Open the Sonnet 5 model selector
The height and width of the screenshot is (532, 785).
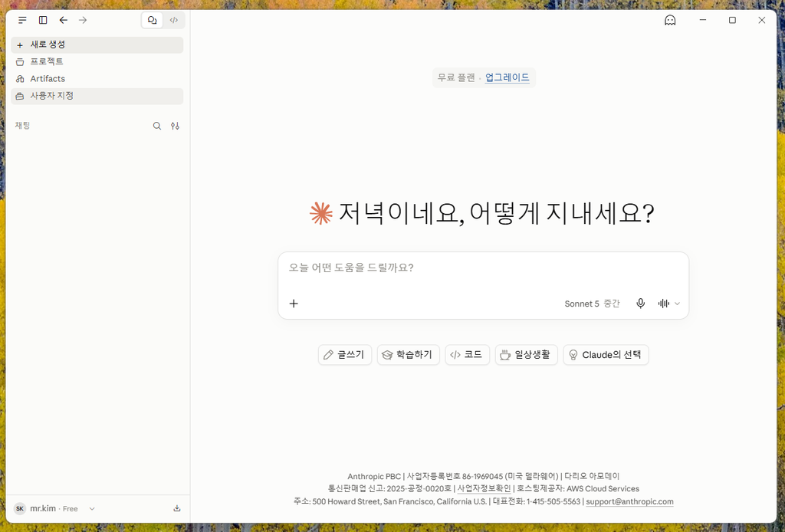pos(592,304)
